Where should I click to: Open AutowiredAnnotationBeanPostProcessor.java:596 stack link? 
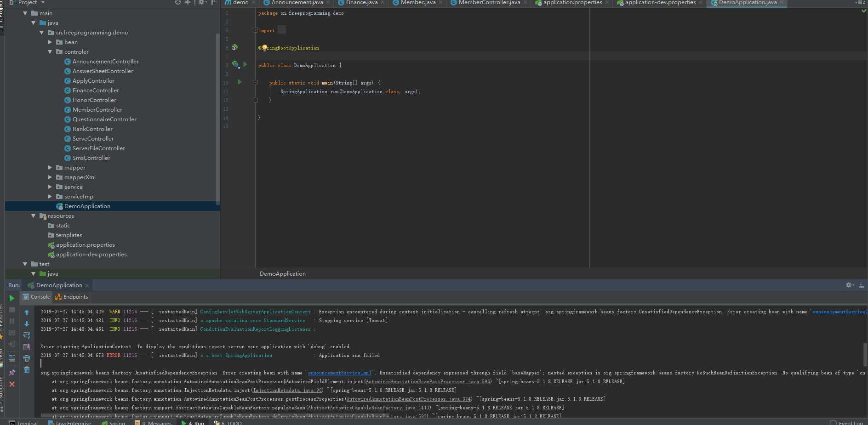[428, 382]
